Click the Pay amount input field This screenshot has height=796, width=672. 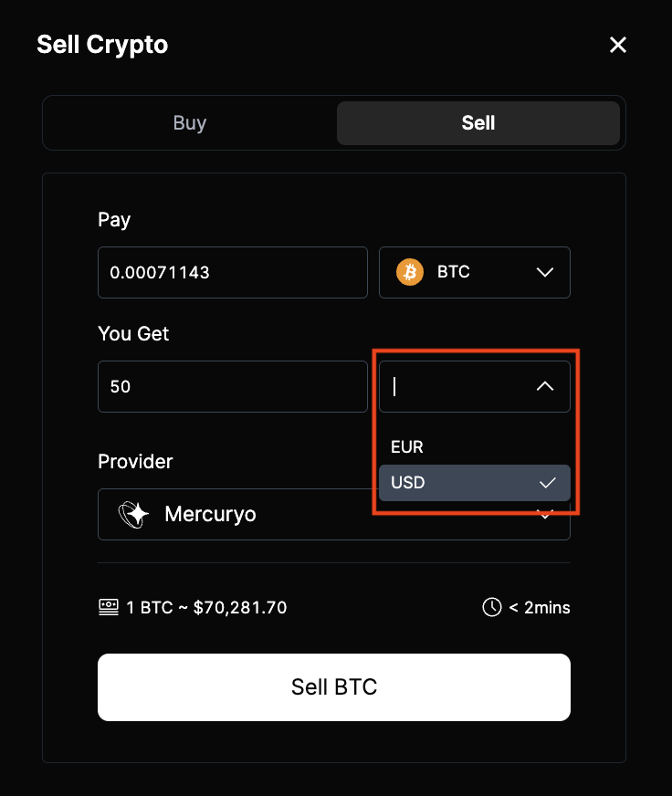pos(233,272)
